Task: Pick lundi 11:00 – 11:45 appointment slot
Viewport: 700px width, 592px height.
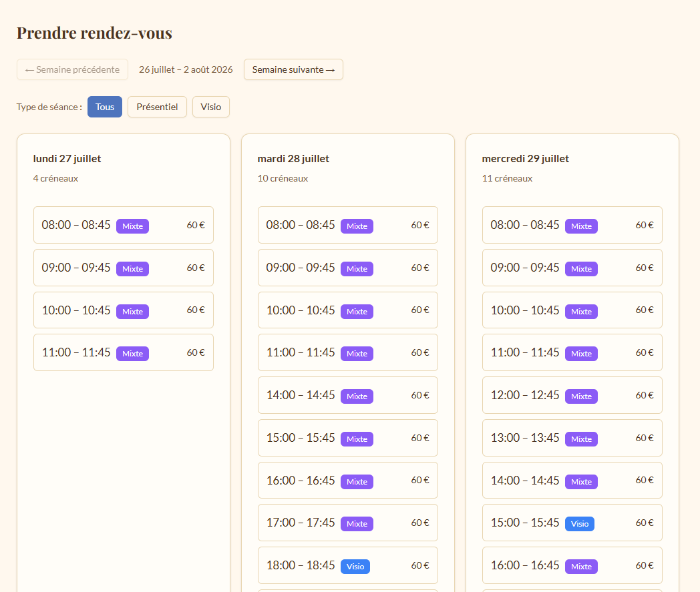Action: (x=124, y=352)
